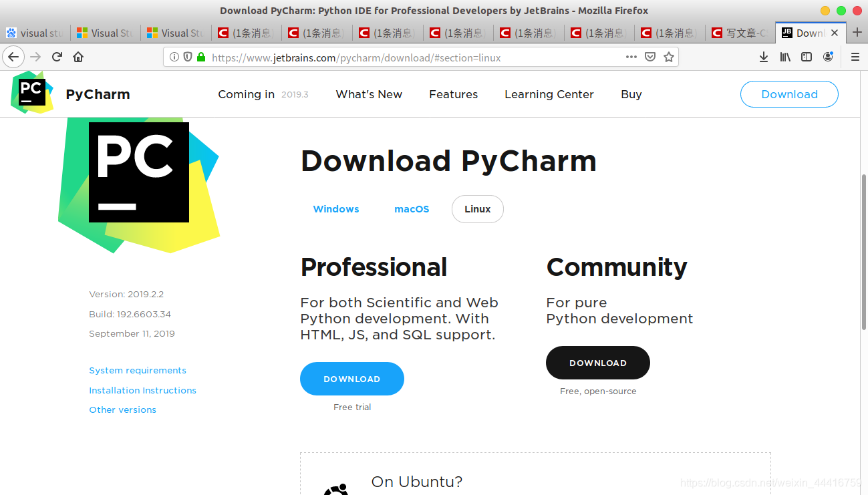
Task: Maximize the Firefox window with the green button
Action: pyautogui.click(x=841, y=11)
